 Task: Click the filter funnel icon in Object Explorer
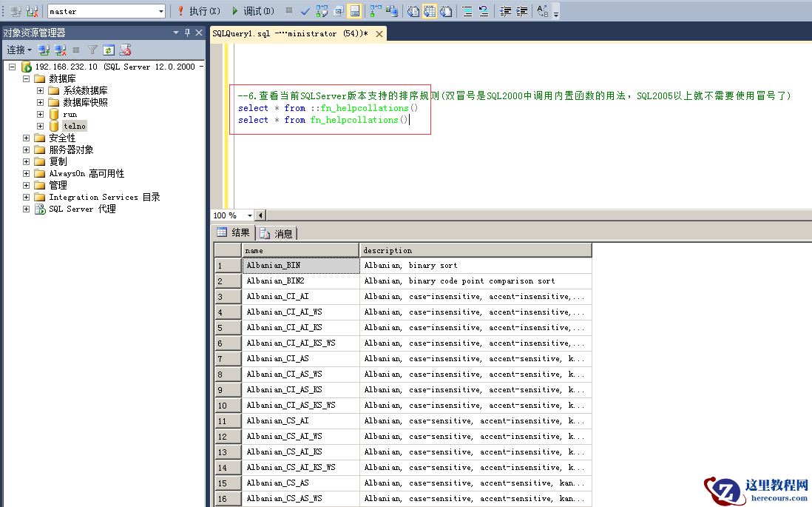[x=92, y=50]
